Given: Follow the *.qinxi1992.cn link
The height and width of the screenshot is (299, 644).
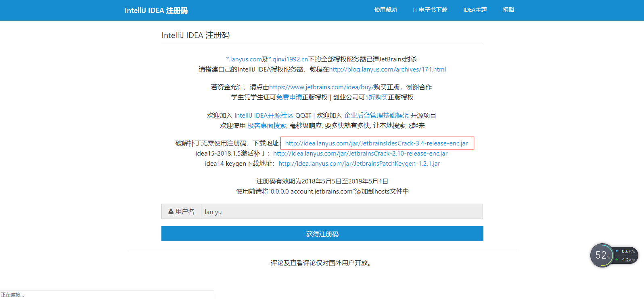Looking at the screenshot, I should click(x=288, y=59).
